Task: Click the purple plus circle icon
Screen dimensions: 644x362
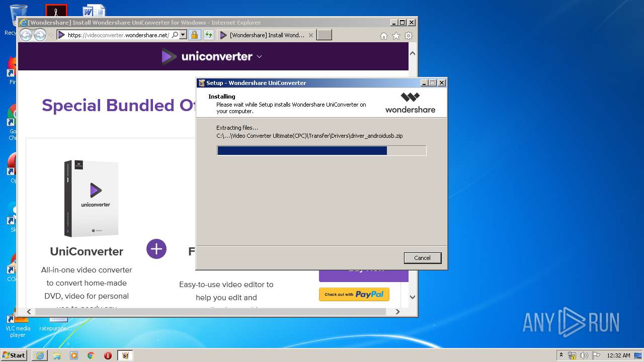Action: click(x=156, y=249)
